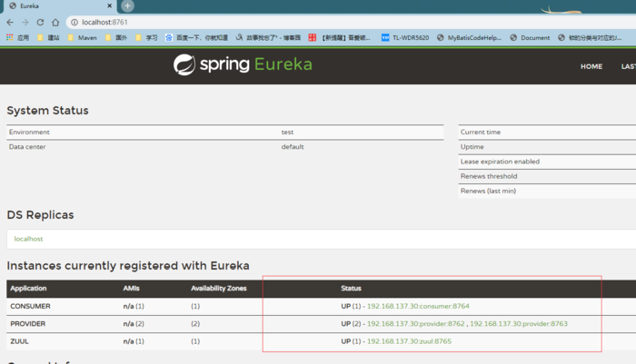Screen dimensions: 636x364
Task: Click the AMIs column header
Action: [x=132, y=288]
